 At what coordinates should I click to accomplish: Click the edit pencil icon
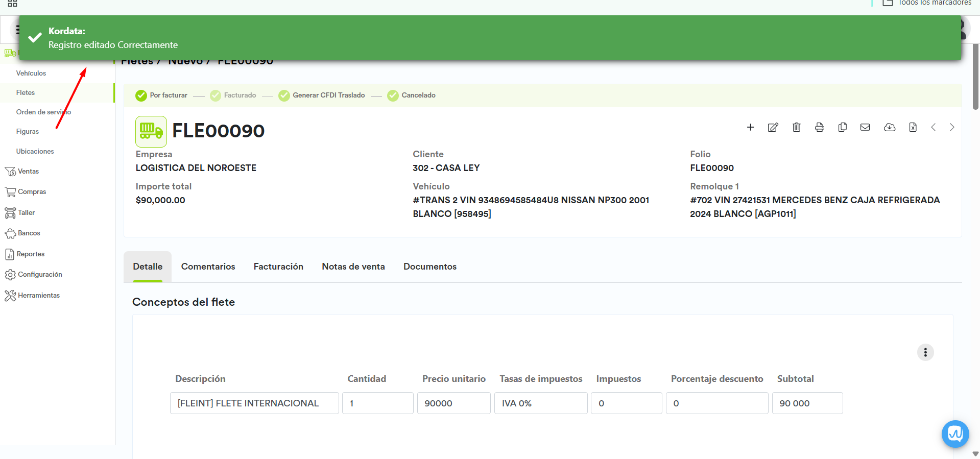(773, 127)
